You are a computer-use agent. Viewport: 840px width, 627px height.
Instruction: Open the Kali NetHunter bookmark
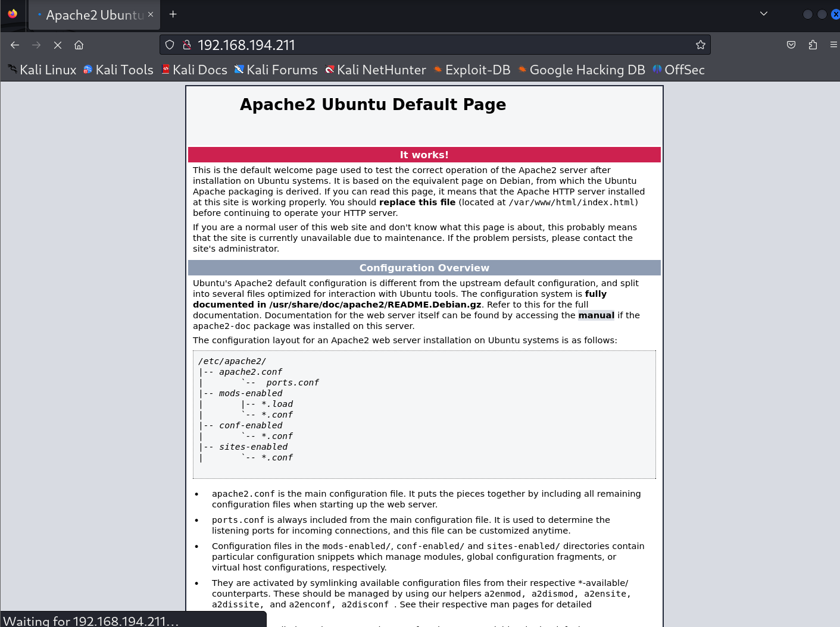[x=376, y=70]
